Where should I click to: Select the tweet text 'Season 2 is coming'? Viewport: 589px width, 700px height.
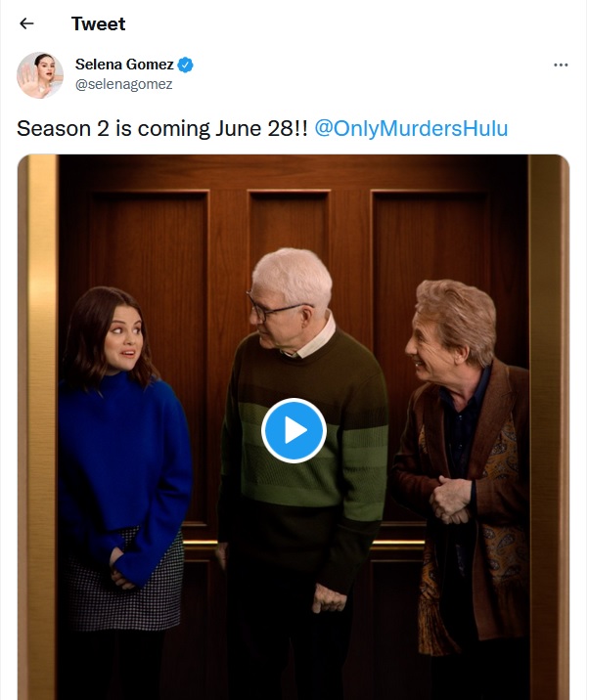tap(113, 129)
